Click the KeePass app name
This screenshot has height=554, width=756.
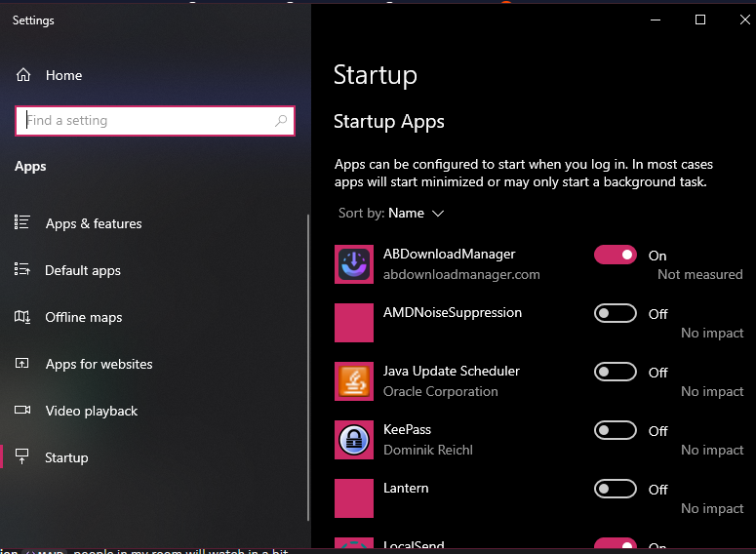(x=407, y=429)
